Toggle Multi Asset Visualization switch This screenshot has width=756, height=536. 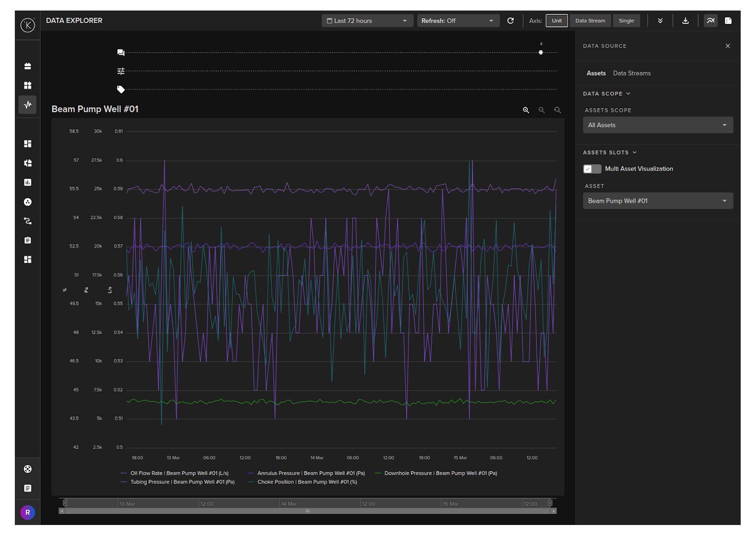[592, 169]
